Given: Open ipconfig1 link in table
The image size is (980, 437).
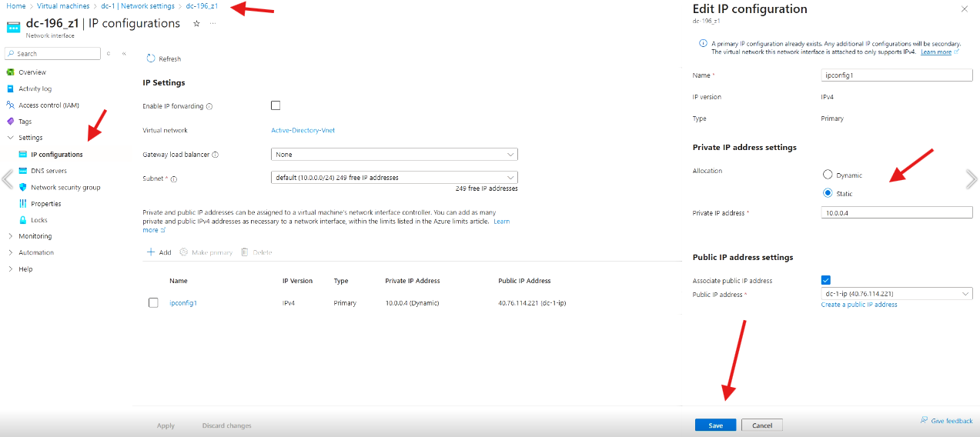Looking at the screenshot, I should (x=183, y=303).
